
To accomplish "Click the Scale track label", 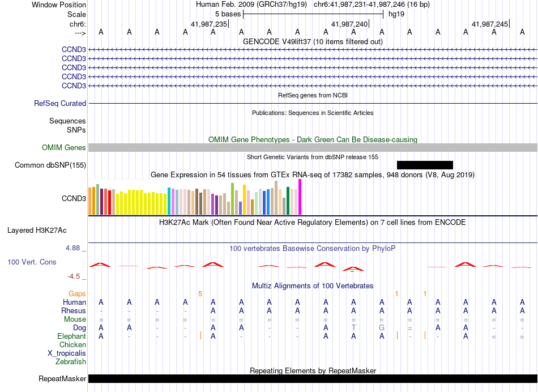I will 76,14.
